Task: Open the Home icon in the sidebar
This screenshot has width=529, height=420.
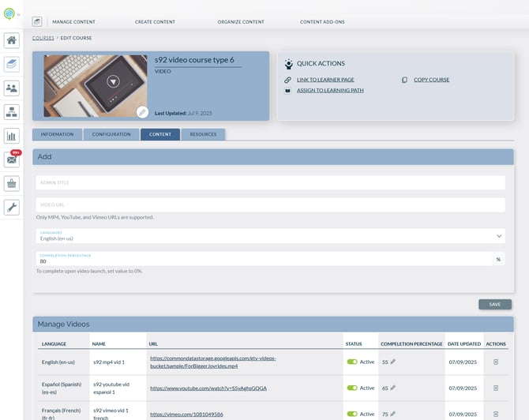Action: pyautogui.click(x=12, y=40)
